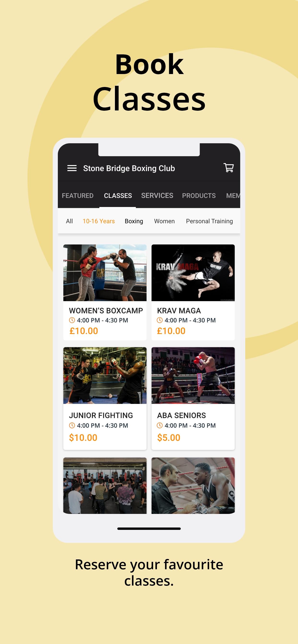Select the ABA Seniors $5.00 price
Viewport: 298px width, 644px height.
(168, 438)
